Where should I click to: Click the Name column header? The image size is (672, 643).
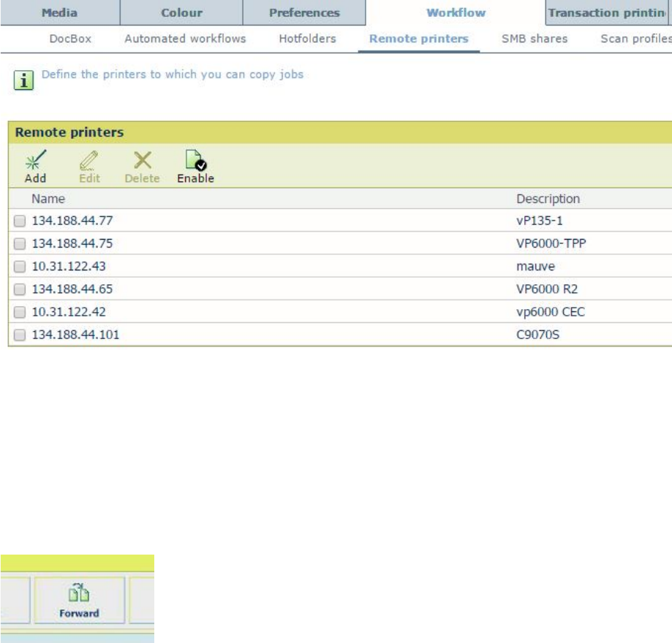pos(48,199)
